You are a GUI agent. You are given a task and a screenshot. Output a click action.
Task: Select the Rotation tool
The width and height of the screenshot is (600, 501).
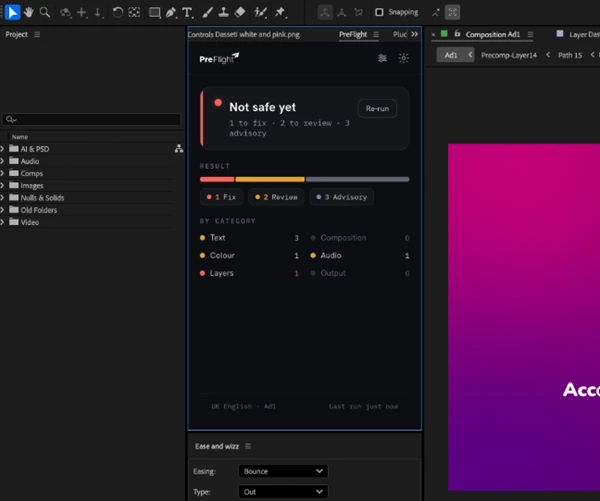[x=117, y=12]
